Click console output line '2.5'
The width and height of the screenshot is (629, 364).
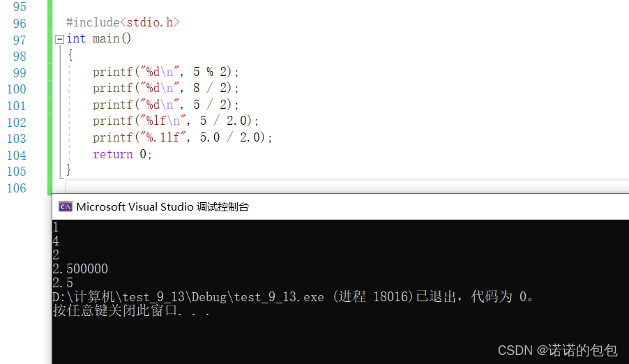tap(63, 283)
